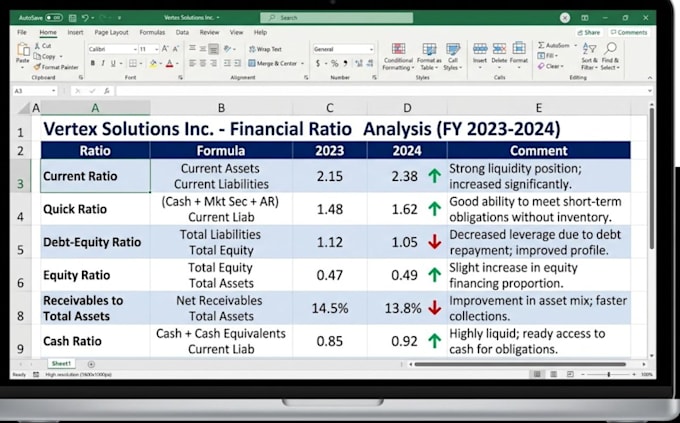680x423 pixels.
Task: Toggle the AutoSave switch
Action: click(x=54, y=18)
